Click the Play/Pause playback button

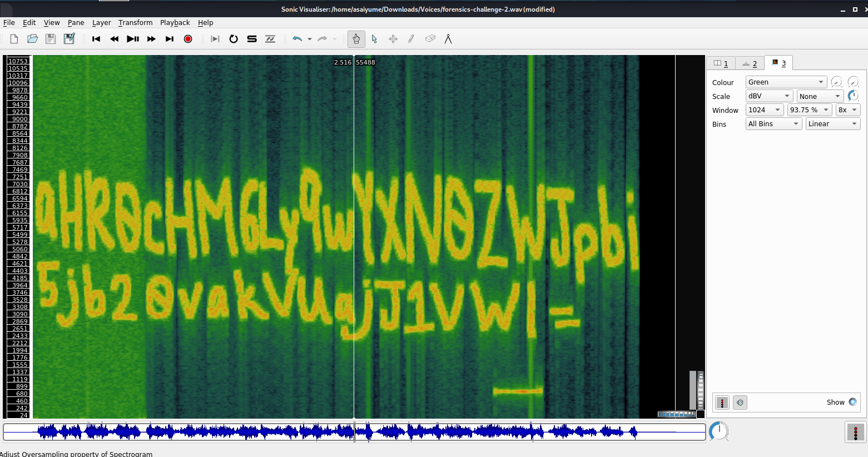tap(133, 39)
